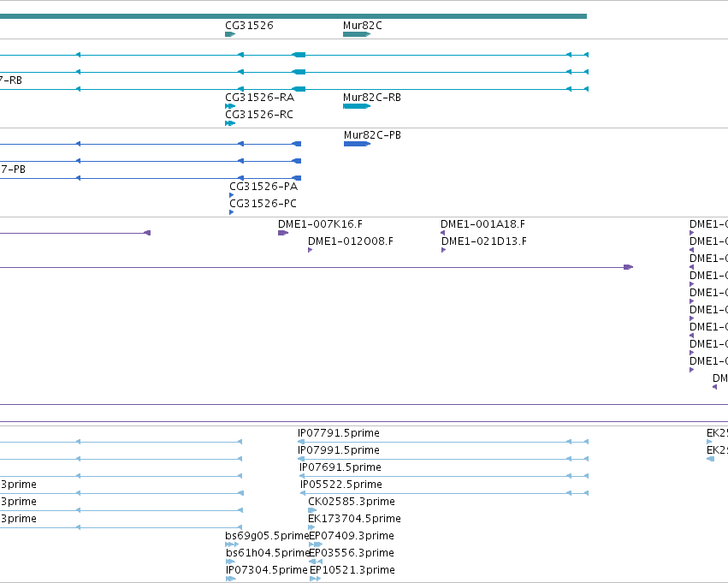This screenshot has width=728, height=583.
Task: Select EK173704.5prime EST label
Action: coord(355,520)
